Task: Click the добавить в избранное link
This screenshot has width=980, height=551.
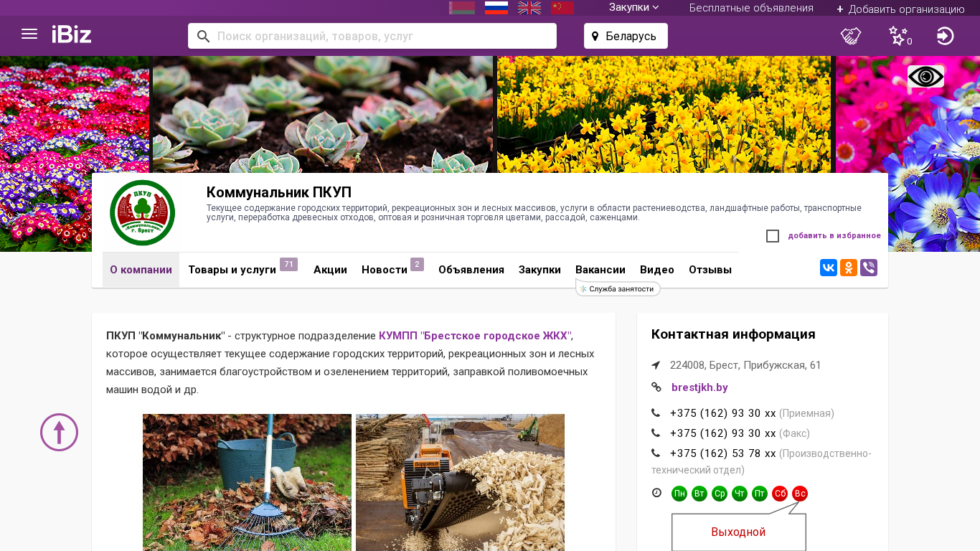Action: point(834,235)
